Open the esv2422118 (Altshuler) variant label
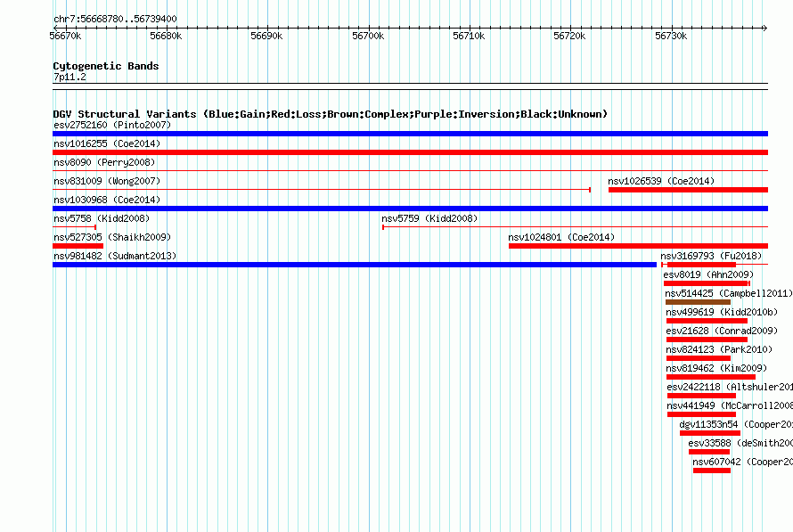 (x=730, y=387)
